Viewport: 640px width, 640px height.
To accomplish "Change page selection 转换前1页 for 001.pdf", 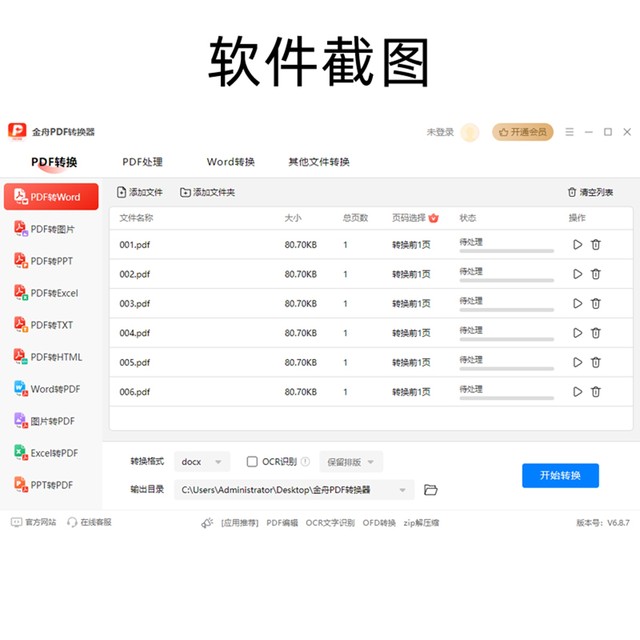I will [x=411, y=245].
